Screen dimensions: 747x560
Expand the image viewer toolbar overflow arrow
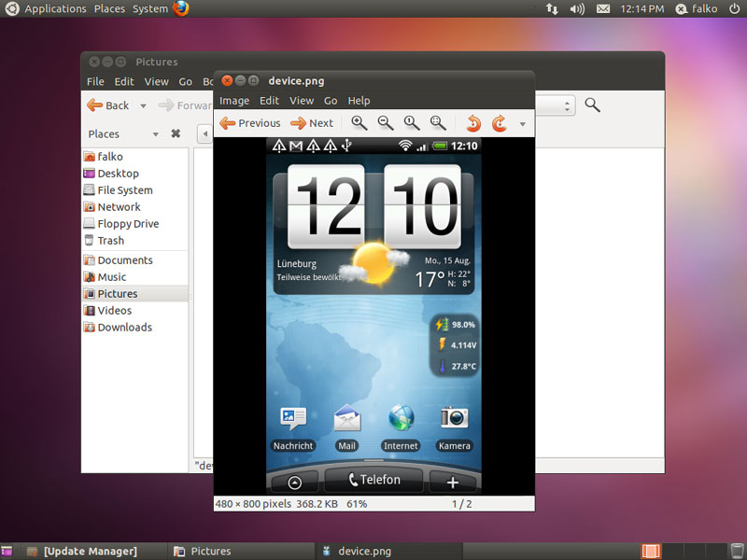pyautogui.click(x=523, y=124)
